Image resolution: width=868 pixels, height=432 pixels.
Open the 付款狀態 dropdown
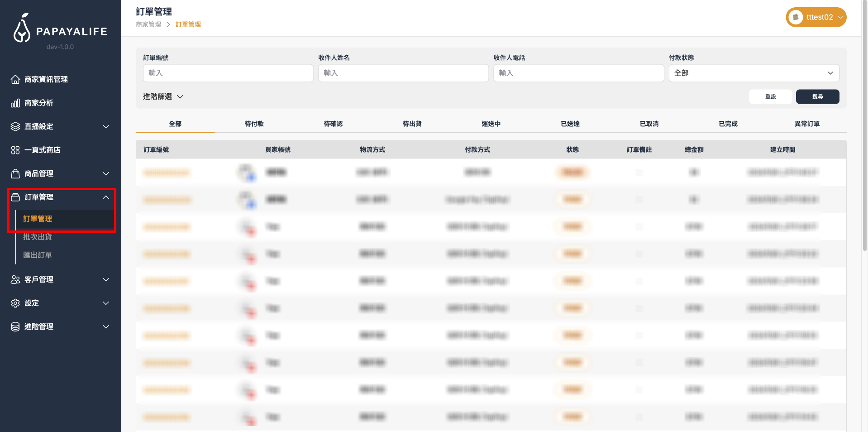pyautogui.click(x=754, y=73)
